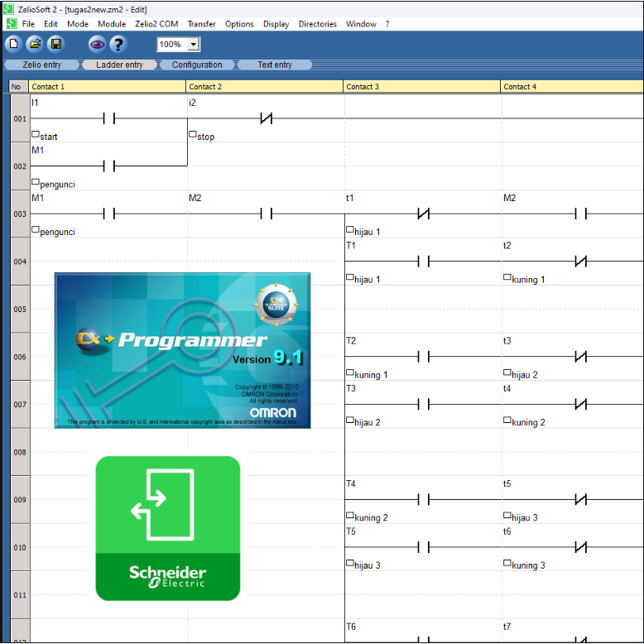This screenshot has height=644, width=644.
Task: Select row number 005
Action: pos(20,309)
